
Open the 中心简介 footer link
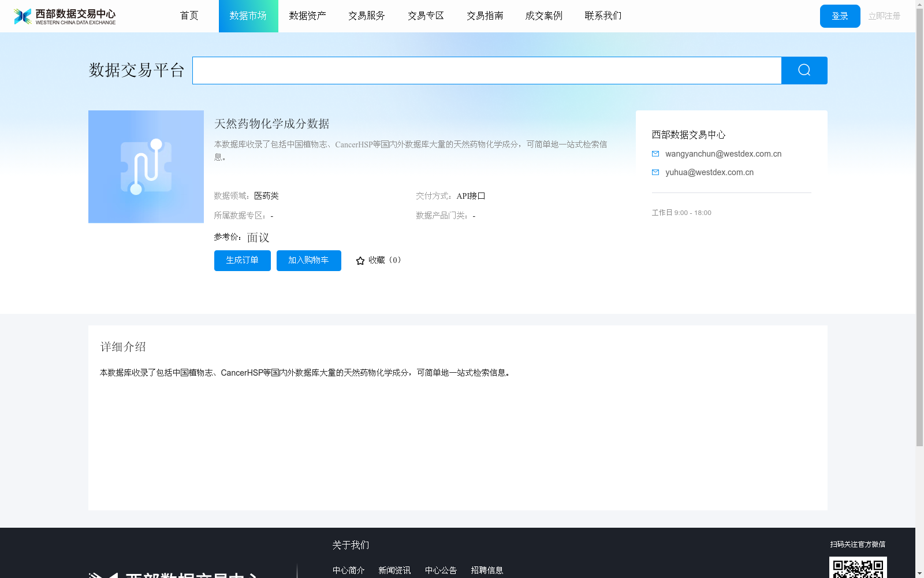(x=349, y=570)
